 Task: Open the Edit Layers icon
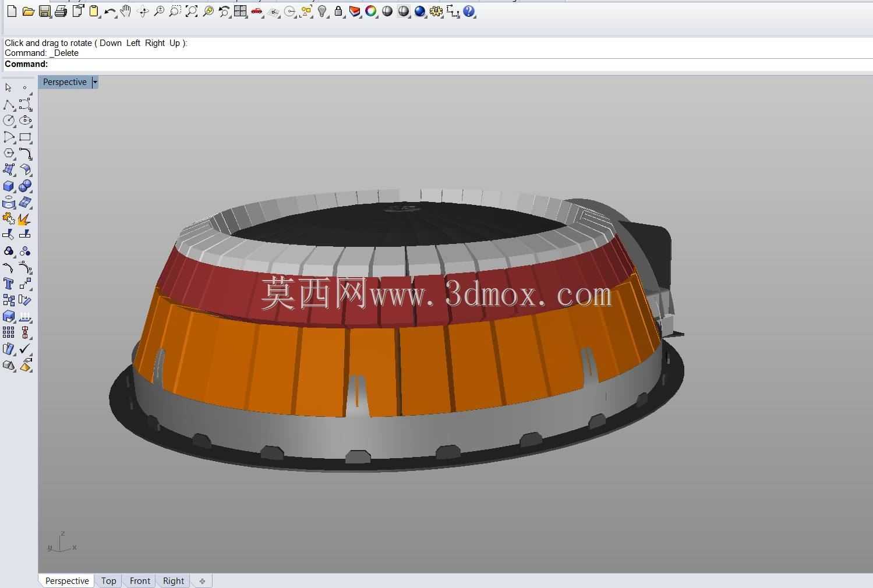355,11
